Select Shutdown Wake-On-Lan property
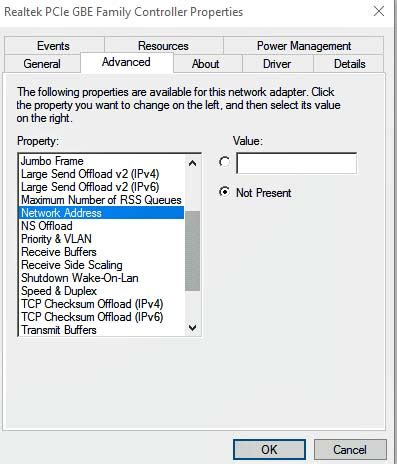 [x=101, y=278]
